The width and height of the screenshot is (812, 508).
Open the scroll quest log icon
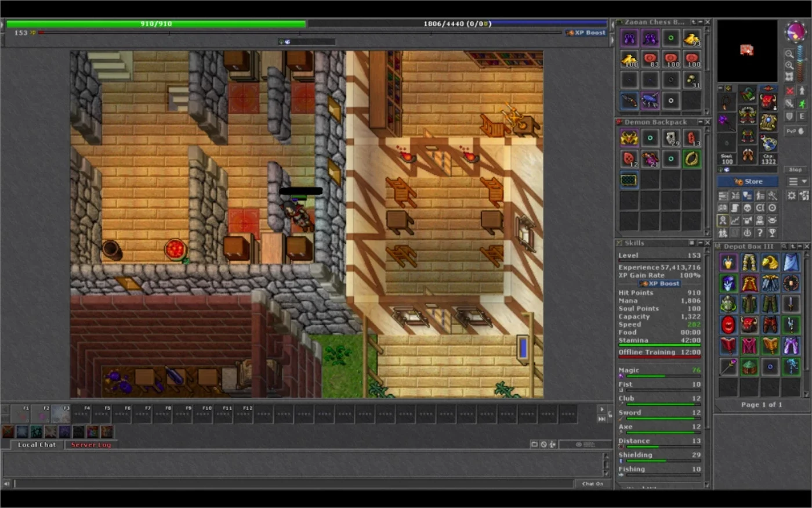[x=735, y=208]
